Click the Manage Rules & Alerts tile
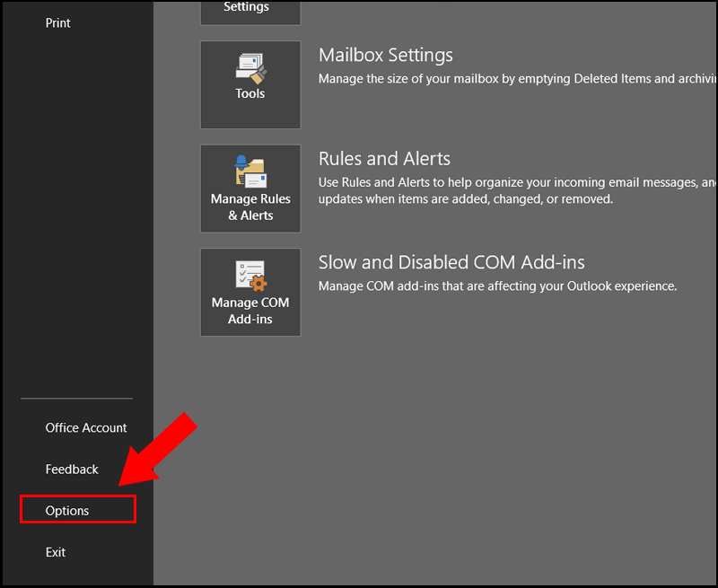This screenshot has width=718, height=588. tap(250, 189)
